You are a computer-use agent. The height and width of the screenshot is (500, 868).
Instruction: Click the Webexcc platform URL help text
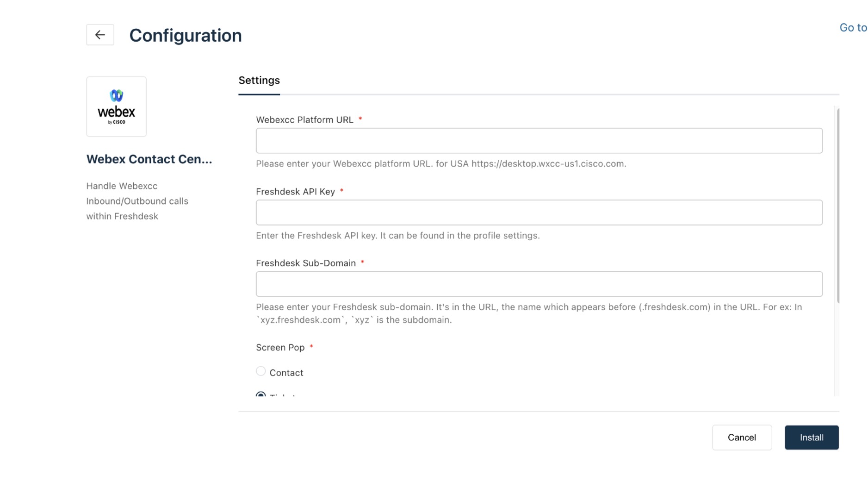pyautogui.click(x=441, y=164)
